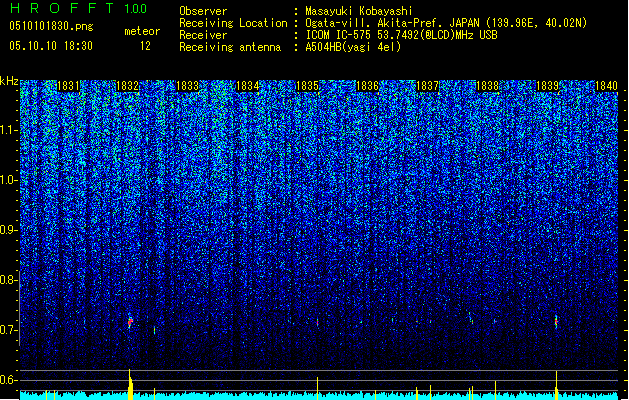Click the date stamp 05.10.10 18:30

pyautogui.click(x=51, y=46)
